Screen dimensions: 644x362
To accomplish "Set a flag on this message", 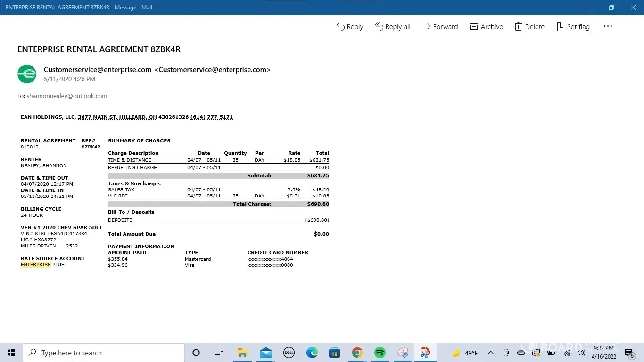I will click(573, 27).
